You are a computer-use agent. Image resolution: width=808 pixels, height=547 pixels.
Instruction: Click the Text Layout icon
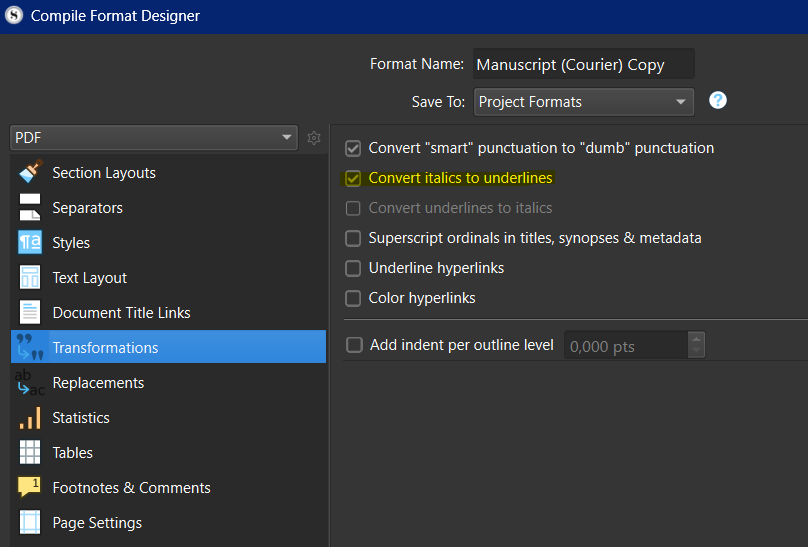tap(30, 277)
